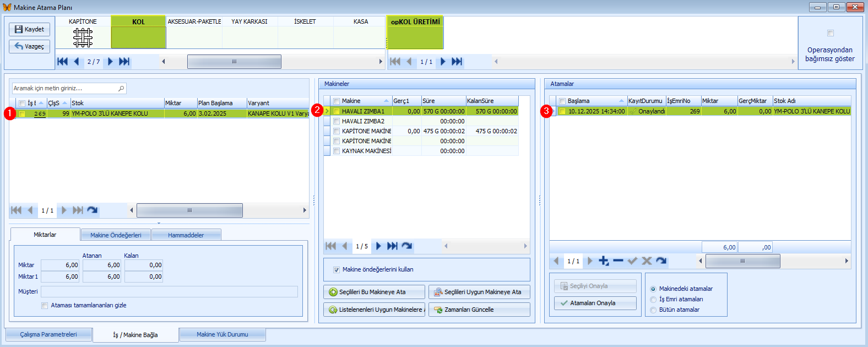
Task: Go to first operation record in top navigator
Action: pos(63,62)
